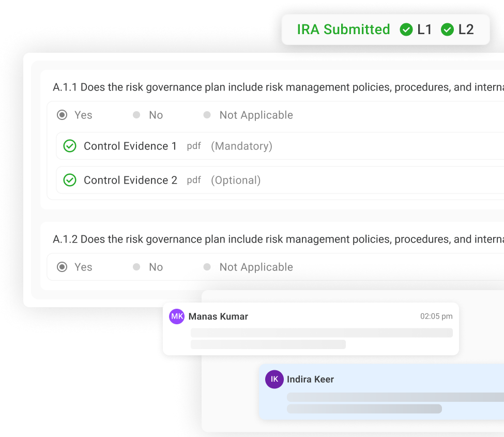Open Manas Kumar's comment card
The width and height of the screenshot is (504, 437).
point(310,334)
